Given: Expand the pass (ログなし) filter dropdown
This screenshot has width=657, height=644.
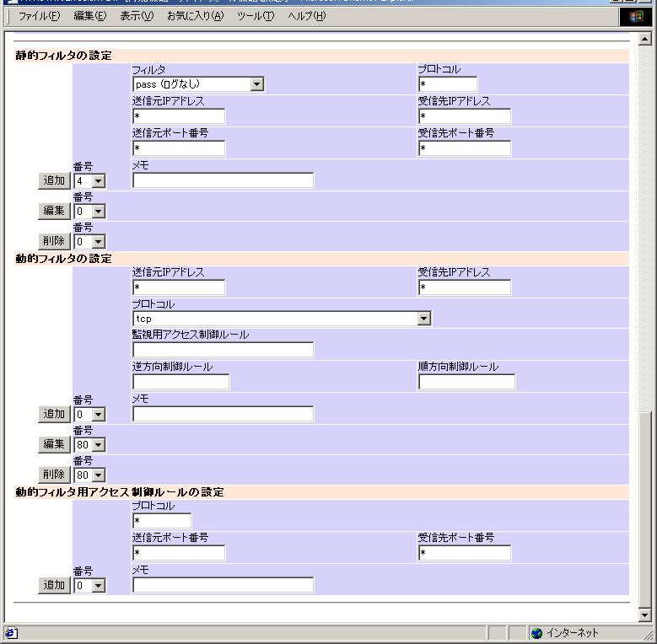Looking at the screenshot, I should (257, 84).
